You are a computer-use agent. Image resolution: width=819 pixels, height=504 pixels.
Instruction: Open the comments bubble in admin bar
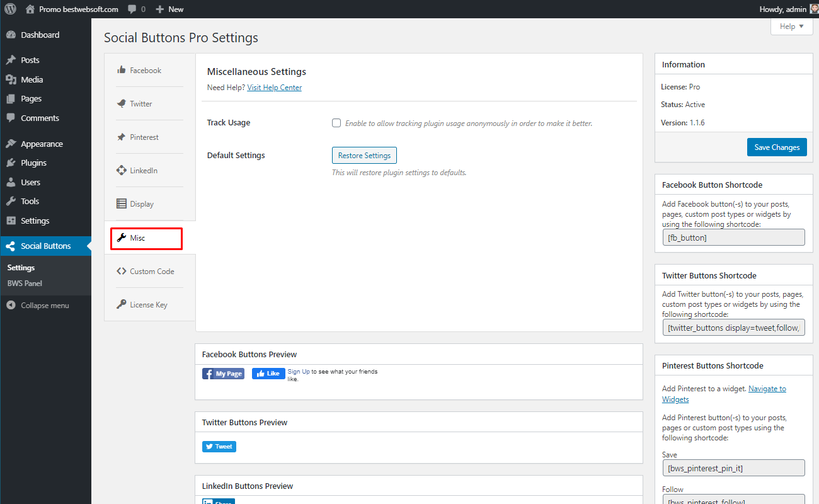click(x=136, y=9)
